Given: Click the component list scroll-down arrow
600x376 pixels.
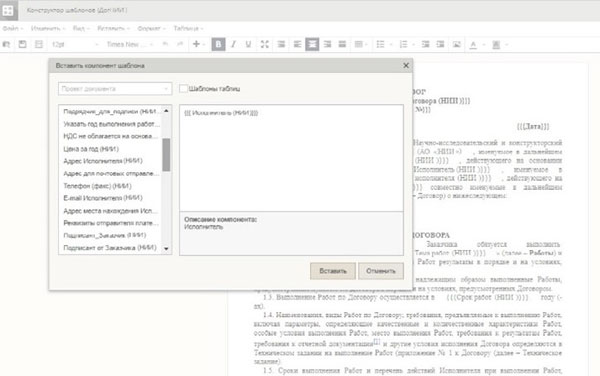Looking at the screenshot, I should (x=166, y=249).
